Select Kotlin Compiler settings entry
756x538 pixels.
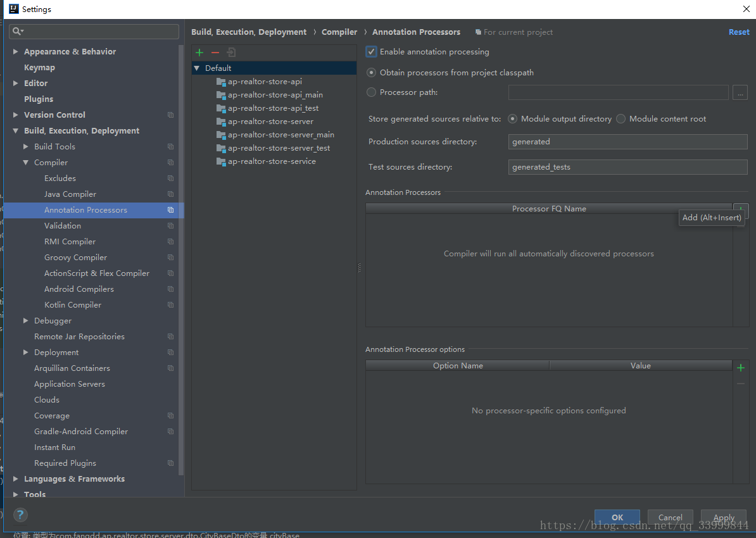[x=73, y=304]
